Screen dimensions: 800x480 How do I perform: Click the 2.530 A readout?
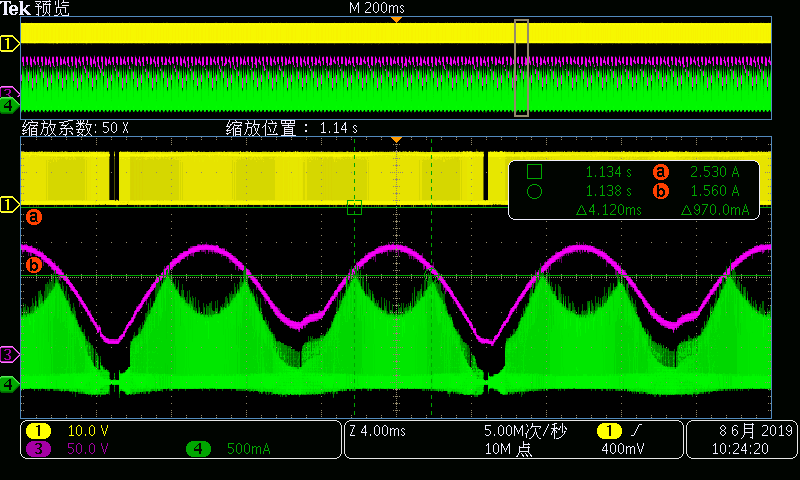714,172
